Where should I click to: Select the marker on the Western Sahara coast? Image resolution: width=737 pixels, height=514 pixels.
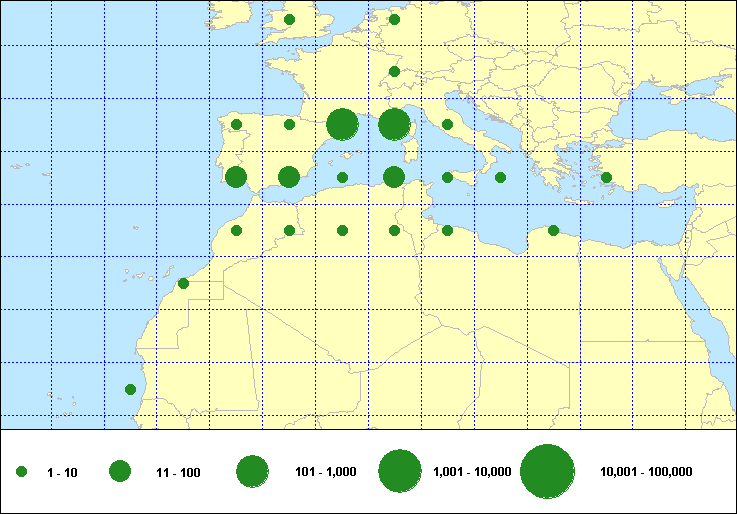[x=183, y=283]
